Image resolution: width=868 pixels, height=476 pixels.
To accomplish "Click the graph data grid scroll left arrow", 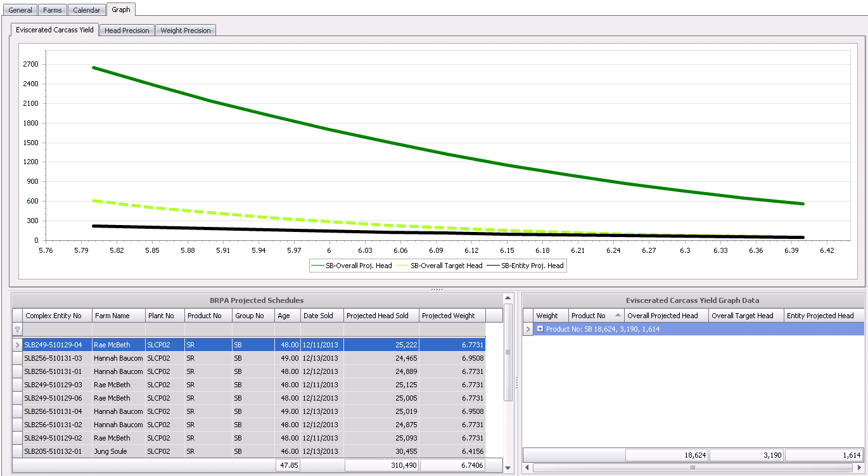I will 528,468.
